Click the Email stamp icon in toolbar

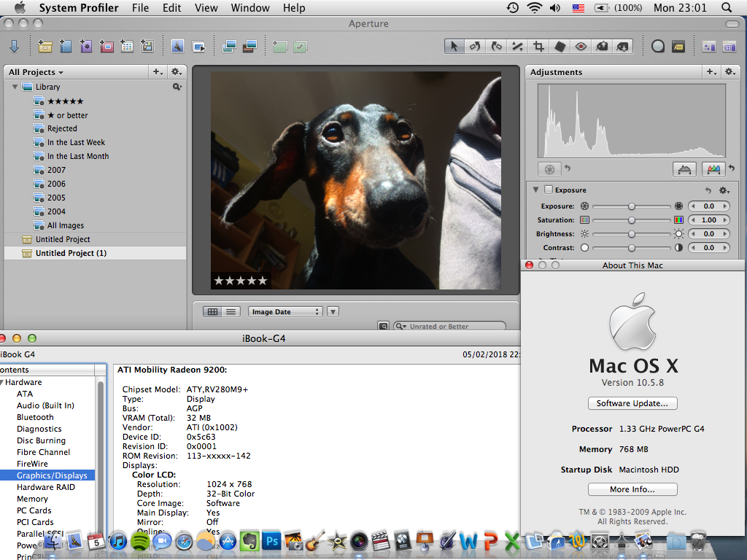[x=177, y=46]
